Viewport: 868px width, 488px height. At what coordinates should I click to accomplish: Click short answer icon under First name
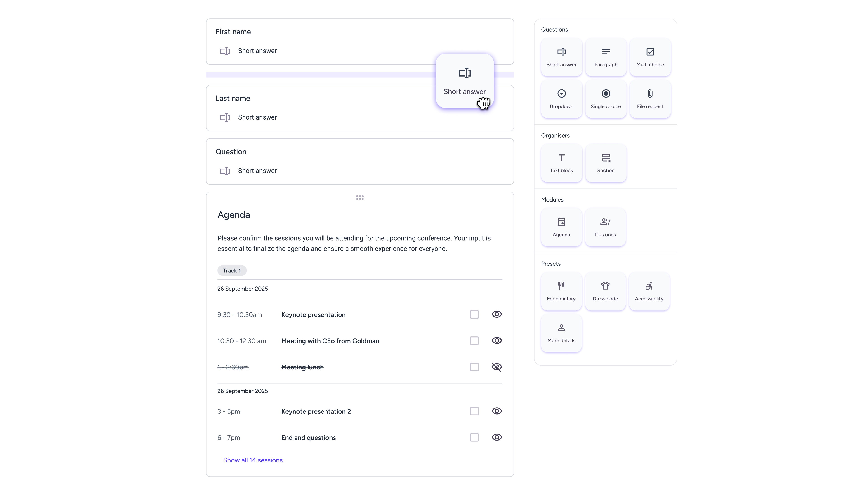(225, 51)
